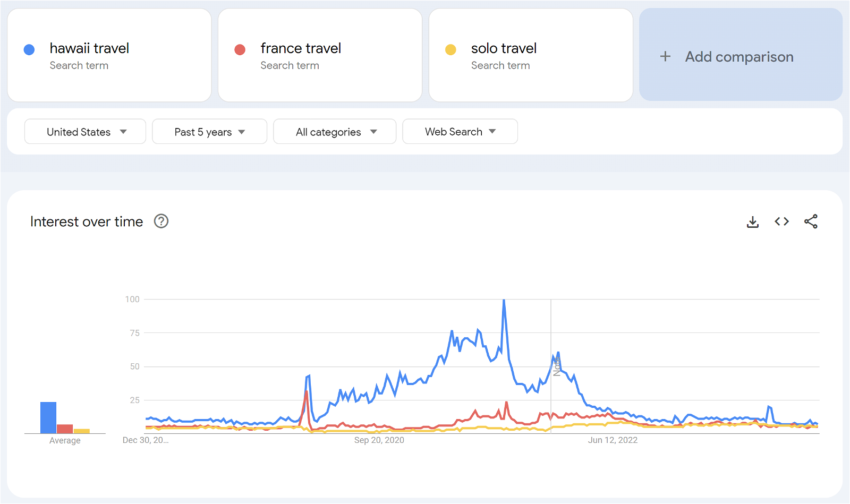Viewport: 850px width, 504px height.
Task: Click the hawaii travel peak at 100
Action: point(504,301)
